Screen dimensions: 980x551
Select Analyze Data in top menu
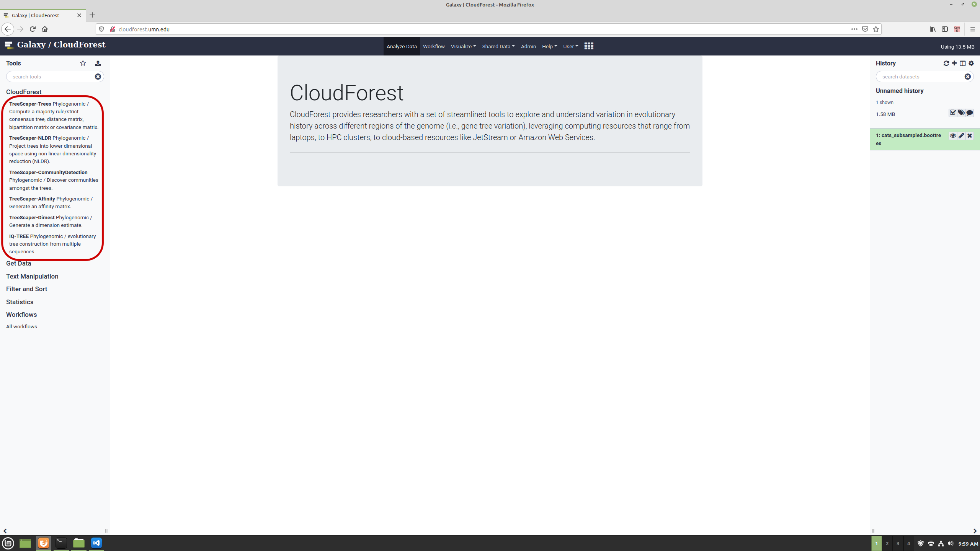pyautogui.click(x=402, y=46)
